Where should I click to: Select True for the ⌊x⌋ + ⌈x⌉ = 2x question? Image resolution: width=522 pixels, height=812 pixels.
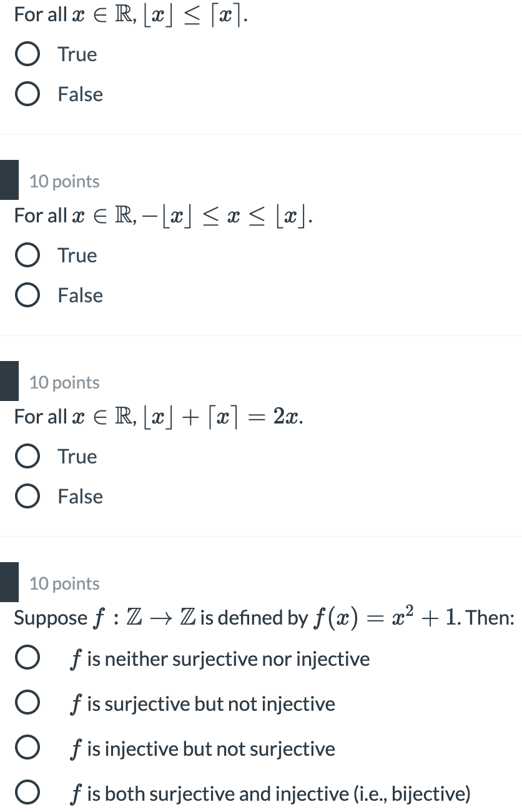pyautogui.click(x=27, y=456)
